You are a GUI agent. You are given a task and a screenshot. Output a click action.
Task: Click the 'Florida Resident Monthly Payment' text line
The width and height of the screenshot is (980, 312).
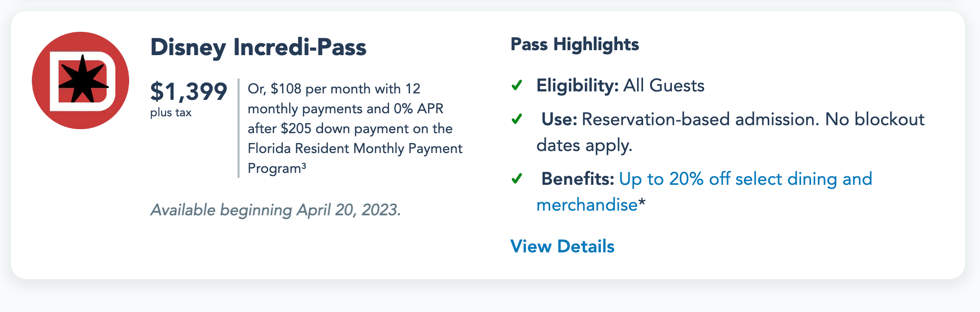coord(355,149)
